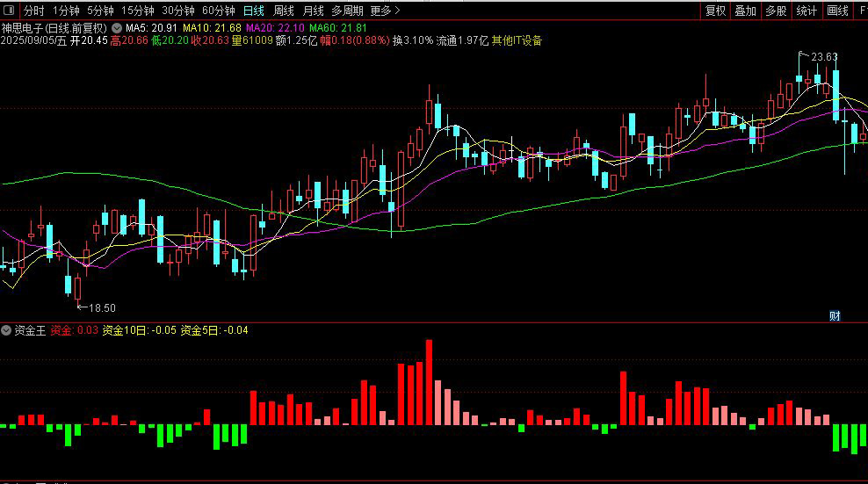Switch chart to 15分钟 period

137,11
